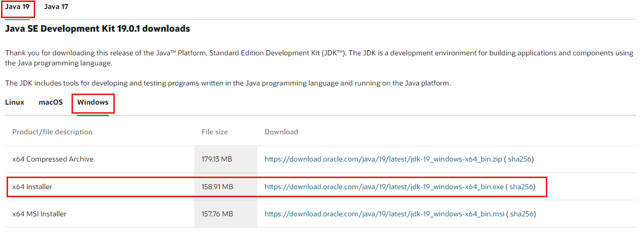This screenshot has width=644, height=241.
Task: Select the Linux platform tab
Action: click(15, 102)
